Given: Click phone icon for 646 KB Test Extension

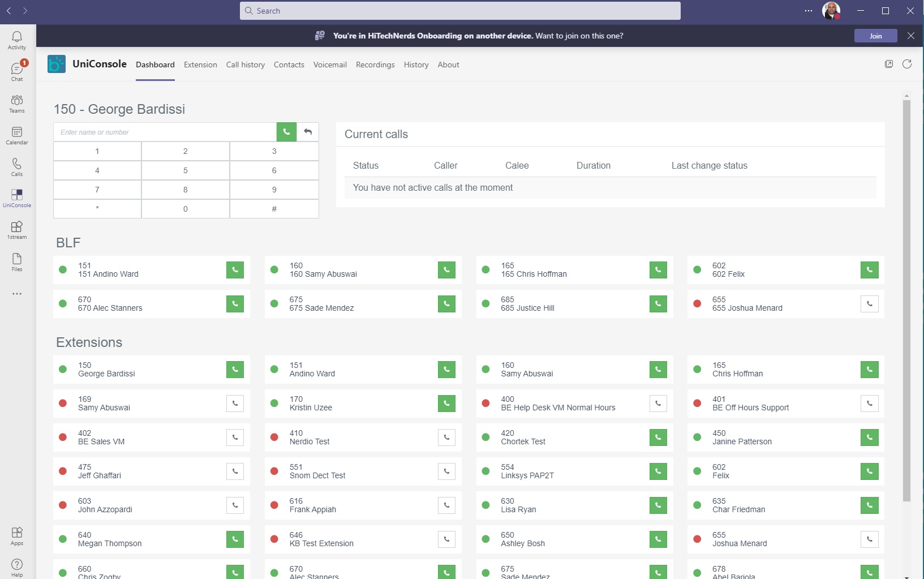Looking at the screenshot, I should [x=446, y=539].
